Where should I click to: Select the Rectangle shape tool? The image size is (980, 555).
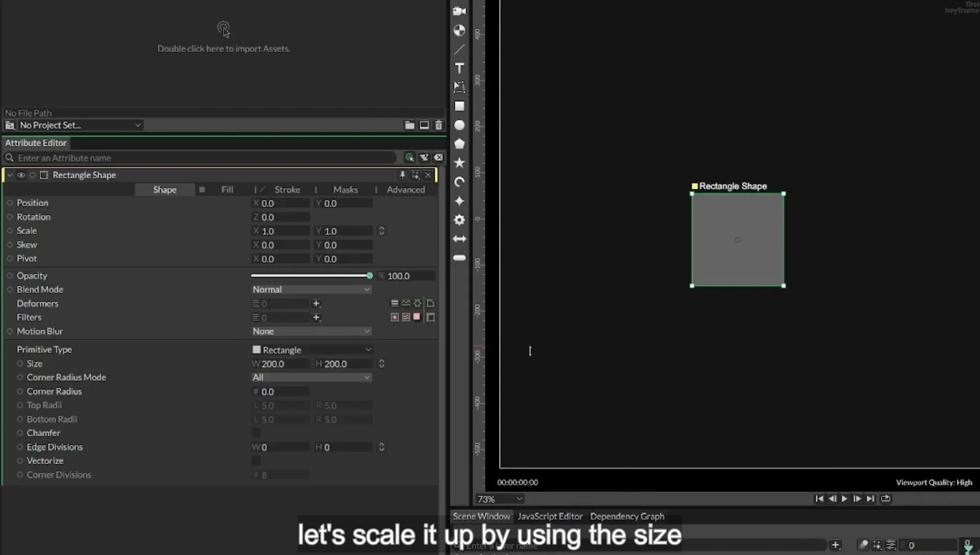click(459, 106)
